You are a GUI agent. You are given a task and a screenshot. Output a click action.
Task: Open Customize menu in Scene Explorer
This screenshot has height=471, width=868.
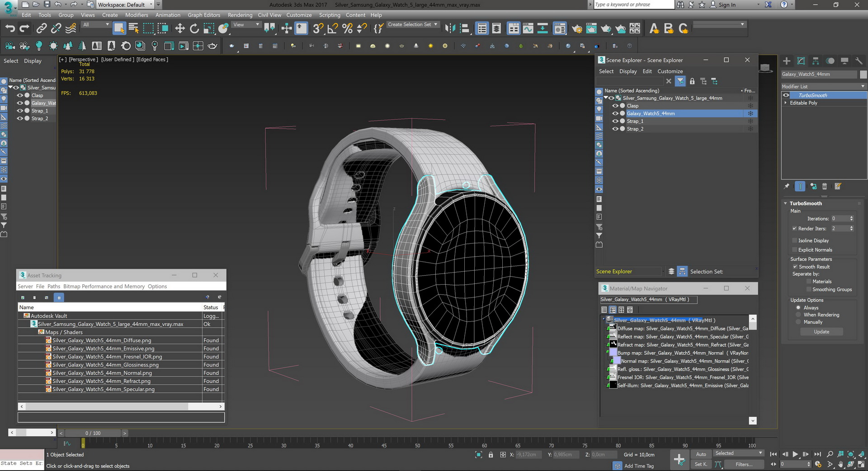coord(670,71)
